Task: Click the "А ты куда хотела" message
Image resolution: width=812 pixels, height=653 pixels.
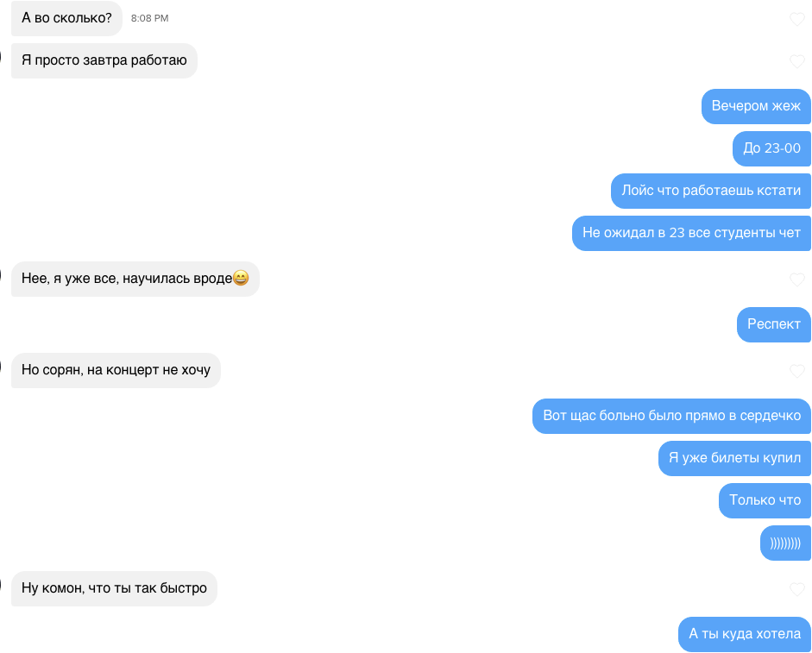Action: click(745, 634)
